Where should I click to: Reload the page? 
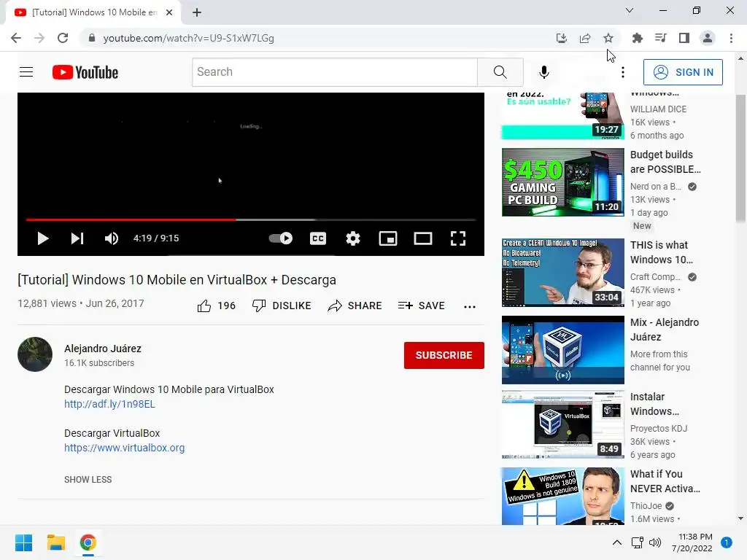(x=63, y=38)
